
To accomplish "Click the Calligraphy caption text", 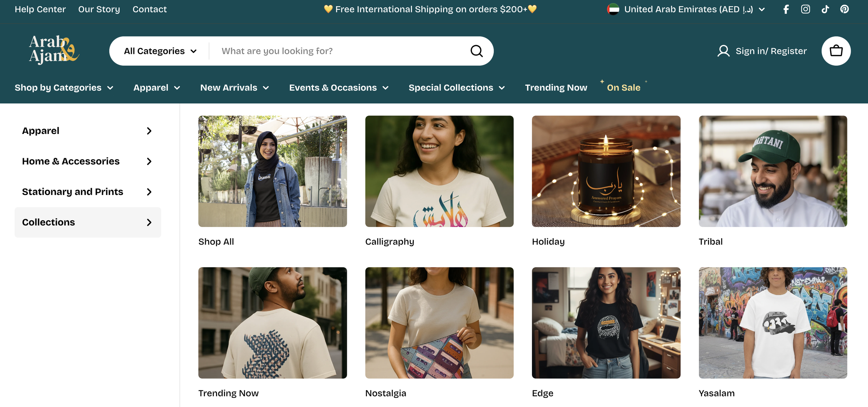I will (390, 242).
